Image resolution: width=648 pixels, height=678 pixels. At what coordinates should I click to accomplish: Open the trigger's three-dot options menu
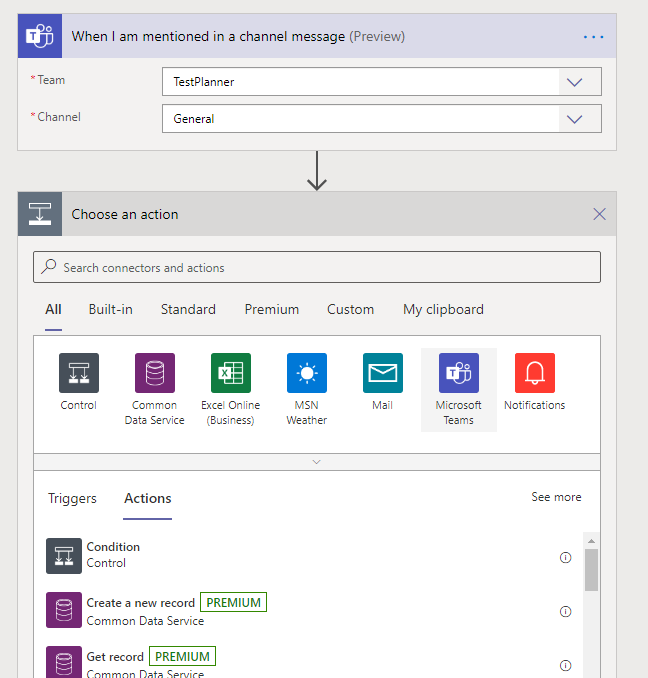point(594,37)
